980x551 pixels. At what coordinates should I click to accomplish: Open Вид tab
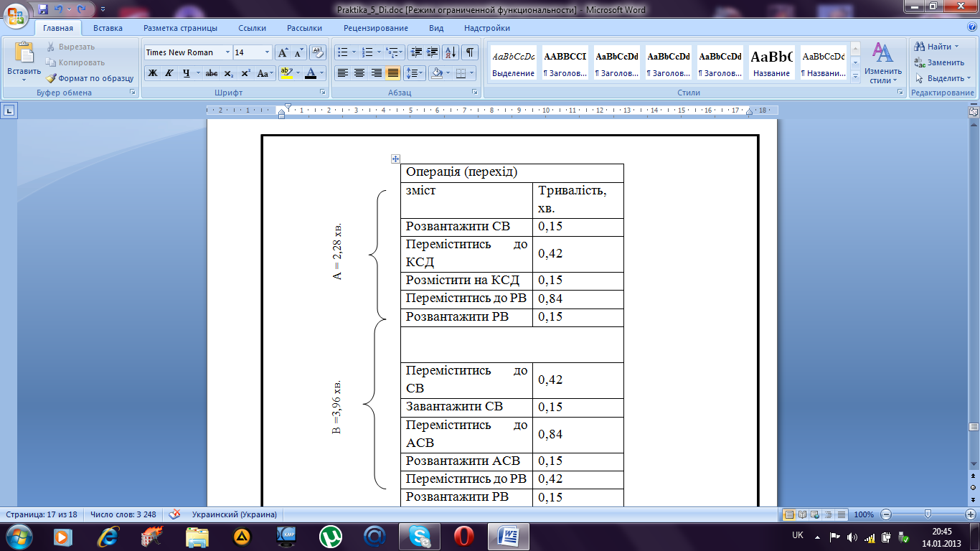pos(436,28)
